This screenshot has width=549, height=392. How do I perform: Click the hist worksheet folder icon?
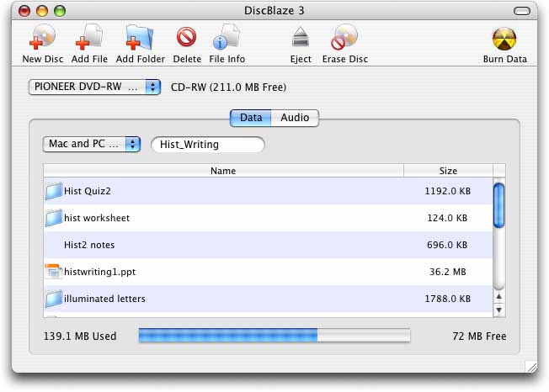click(x=54, y=218)
